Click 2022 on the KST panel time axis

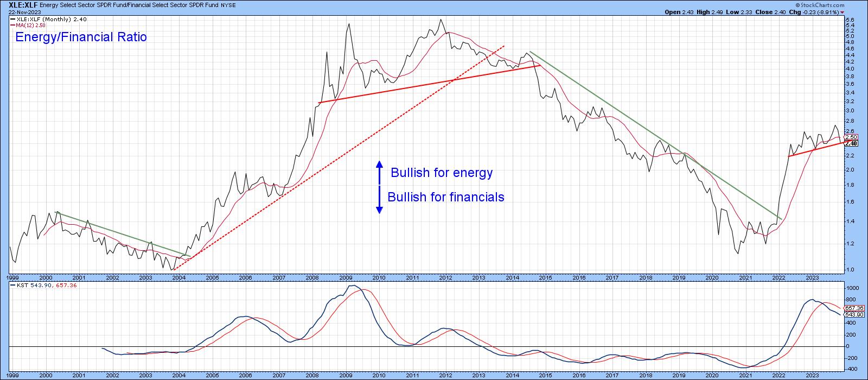click(778, 376)
